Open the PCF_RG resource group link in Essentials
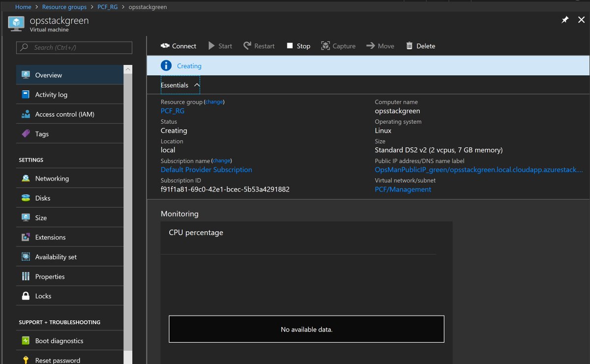This screenshot has width=590, height=364. [x=173, y=111]
